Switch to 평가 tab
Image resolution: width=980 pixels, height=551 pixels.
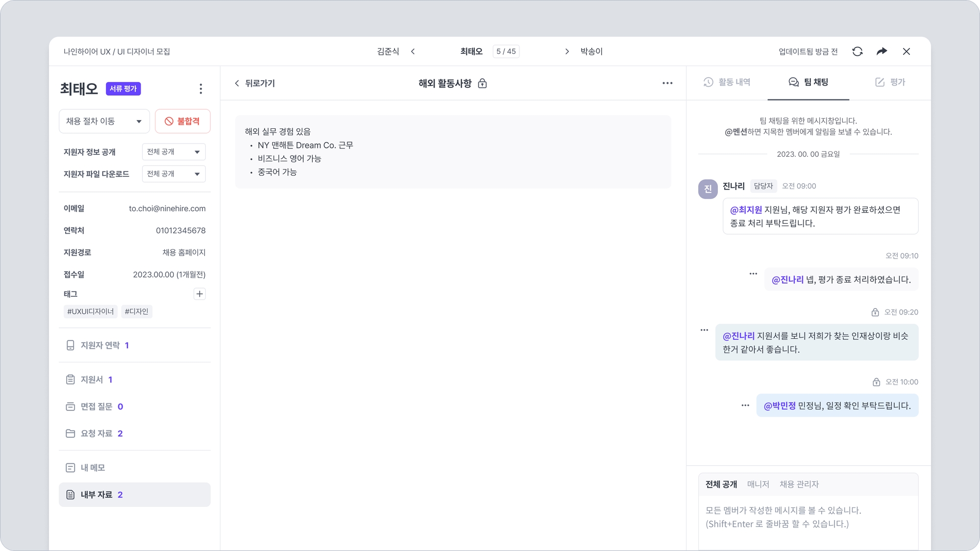(x=890, y=82)
